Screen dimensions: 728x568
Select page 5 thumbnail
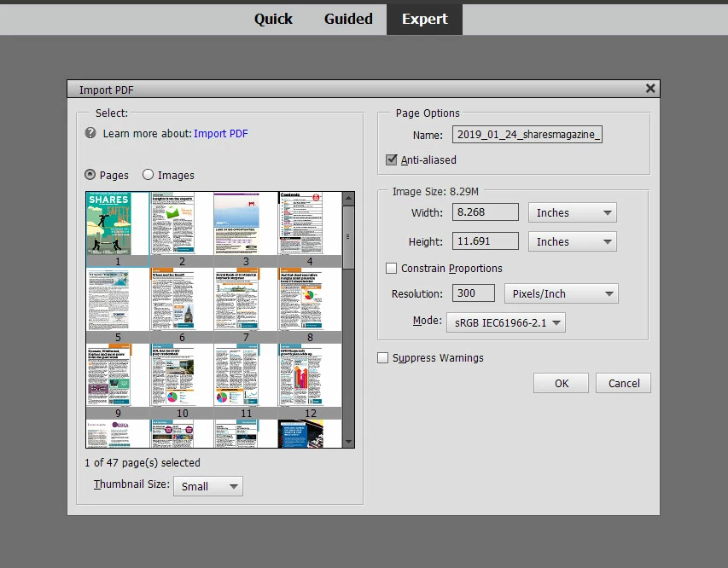coord(118,305)
